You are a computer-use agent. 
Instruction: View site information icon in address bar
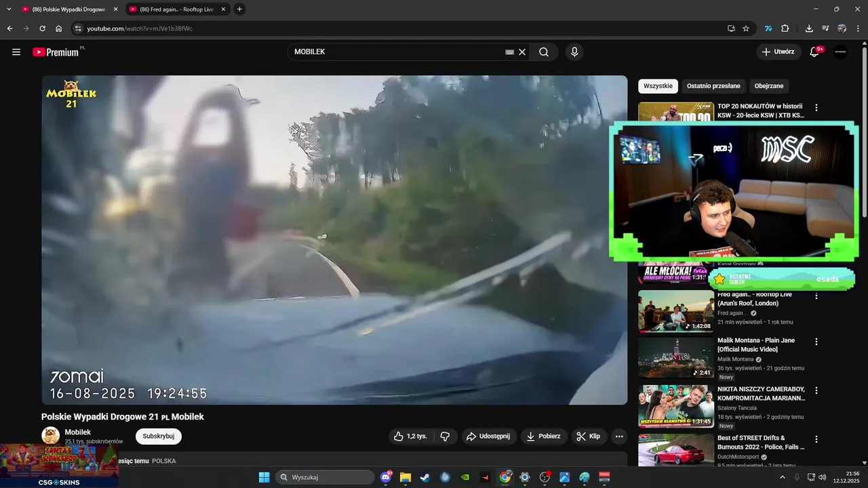click(78, 28)
